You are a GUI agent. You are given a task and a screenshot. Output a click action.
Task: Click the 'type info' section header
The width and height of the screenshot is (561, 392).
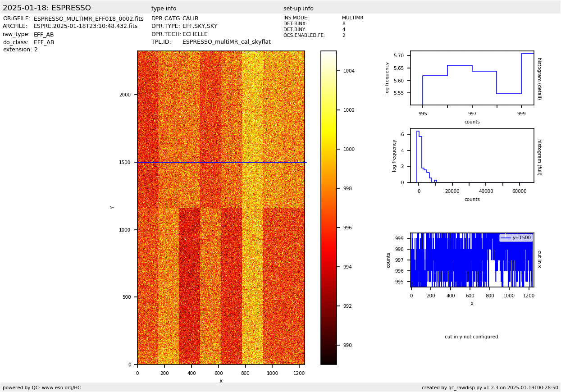[164, 9]
